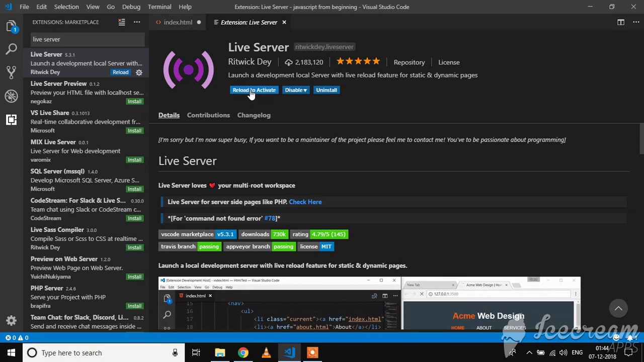Viewport: 644px width, 362px height.
Task: Open the Manage gear in activity bar
Action: point(11,320)
